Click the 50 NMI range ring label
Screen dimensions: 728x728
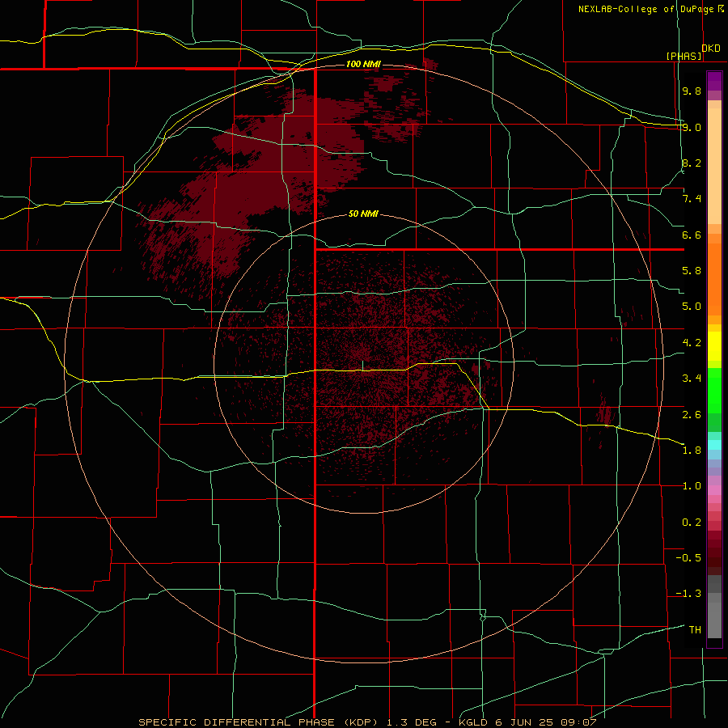pos(363,214)
